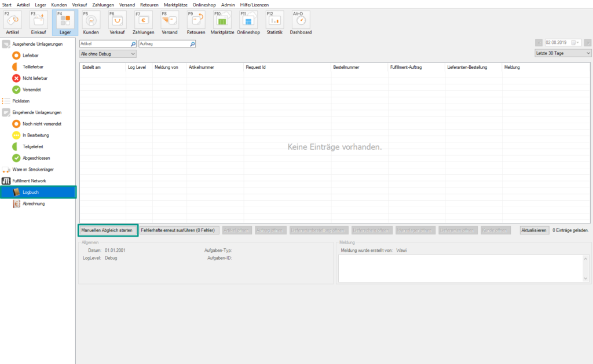
Task: Open the Kunden module icon
Action: pyautogui.click(x=91, y=22)
